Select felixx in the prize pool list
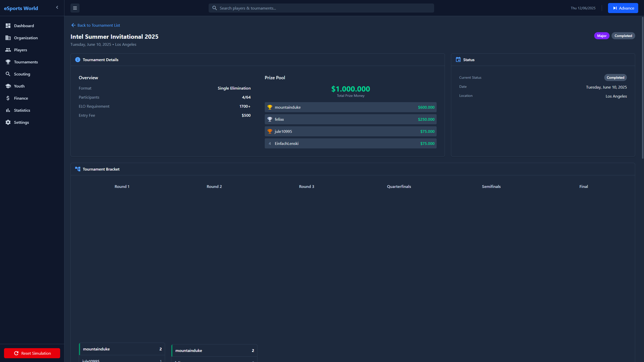This screenshot has height=362, width=644. pos(351,119)
